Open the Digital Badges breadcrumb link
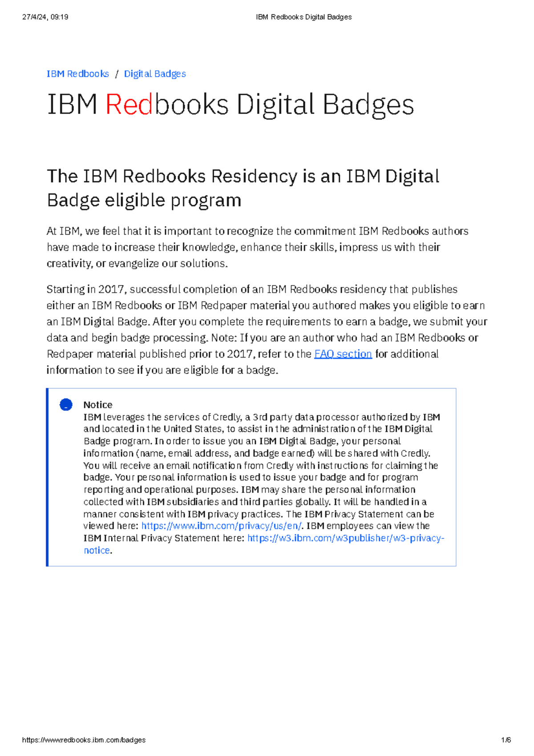 pyautogui.click(x=155, y=74)
